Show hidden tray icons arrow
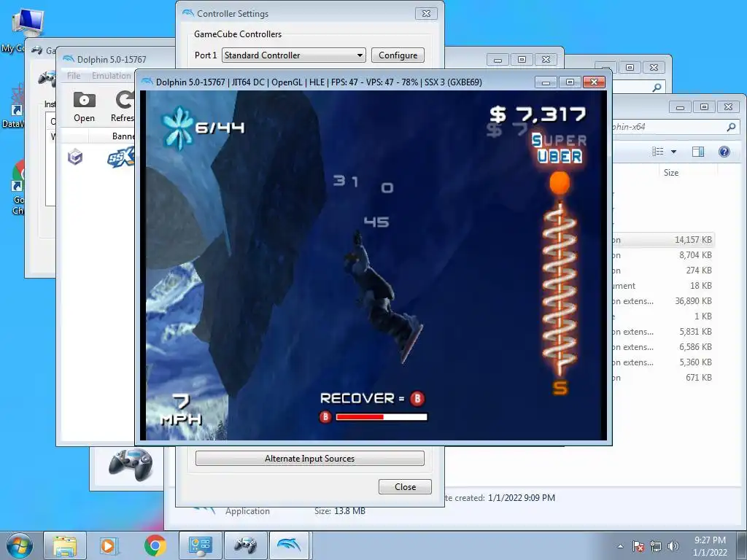 coord(620,546)
